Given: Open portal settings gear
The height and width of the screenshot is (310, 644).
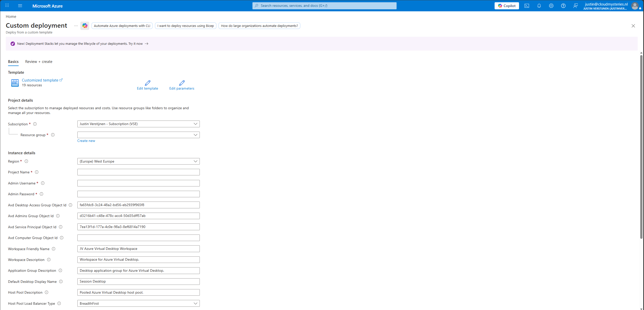Looking at the screenshot, I should tap(551, 6).
